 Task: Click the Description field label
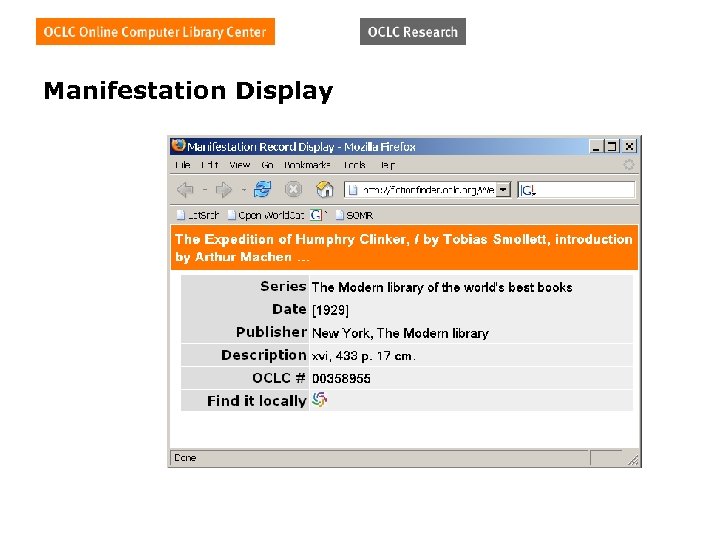pyautogui.click(x=264, y=355)
